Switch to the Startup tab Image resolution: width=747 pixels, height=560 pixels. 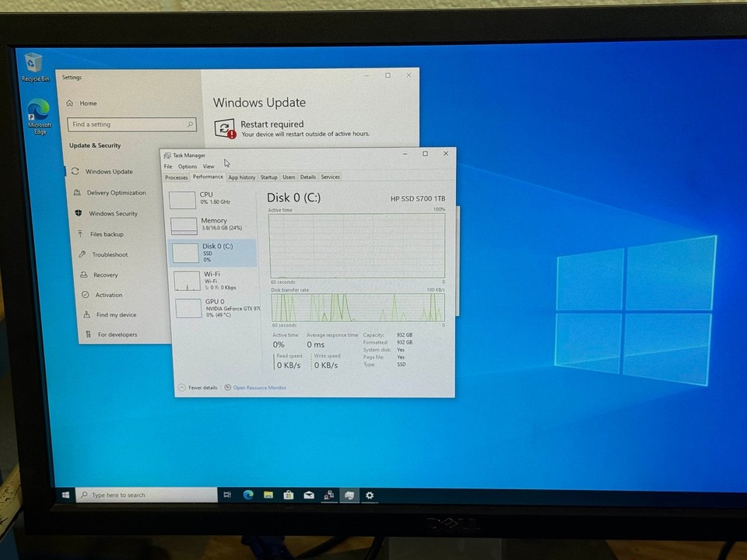click(268, 177)
